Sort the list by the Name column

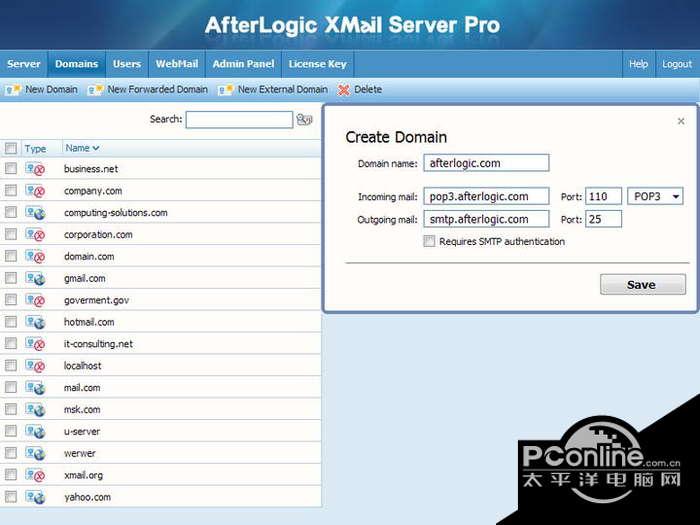[x=82, y=148]
